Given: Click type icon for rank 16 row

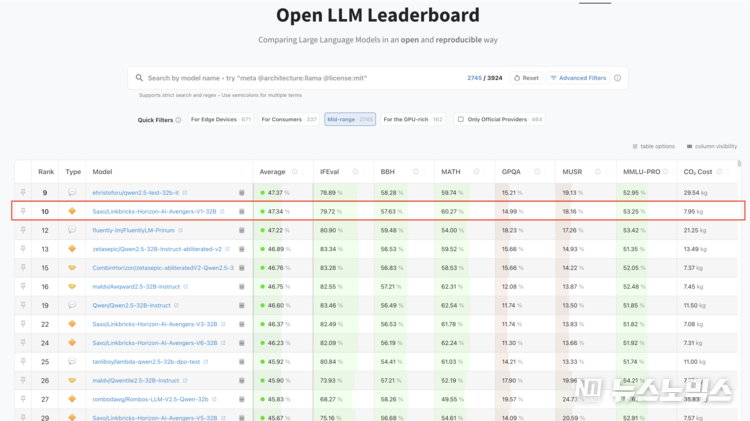Looking at the screenshot, I should point(72,287).
